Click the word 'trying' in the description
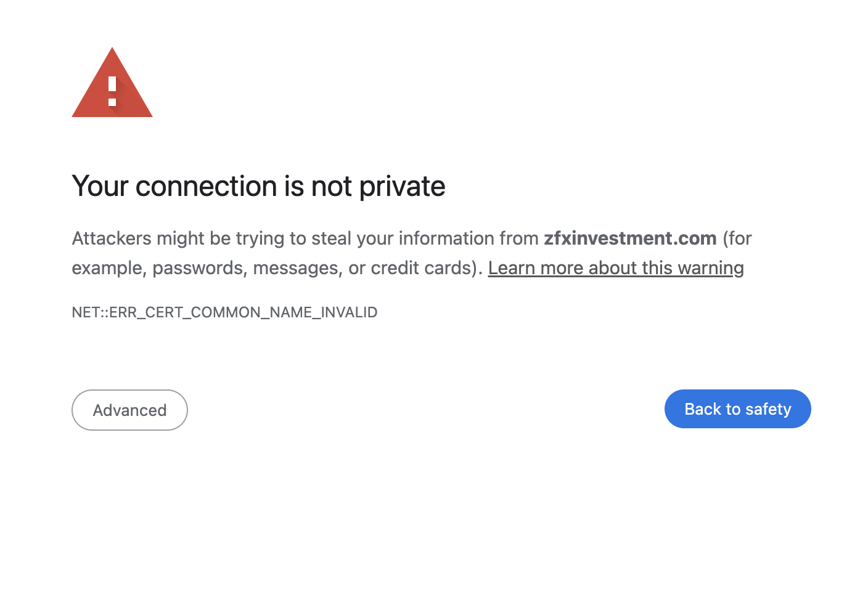This screenshot has height=594, width=868. [x=260, y=238]
